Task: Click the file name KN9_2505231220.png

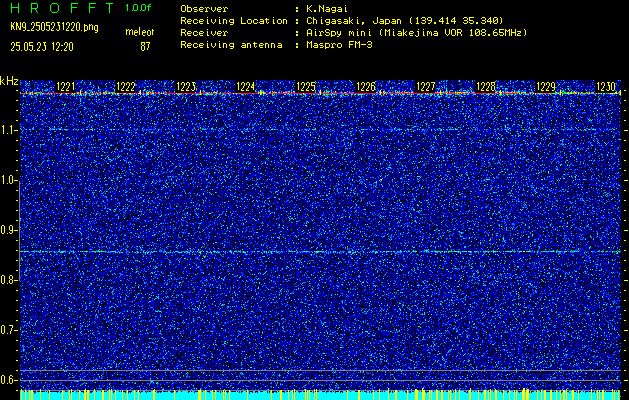Action: click(x=54, y=28)
